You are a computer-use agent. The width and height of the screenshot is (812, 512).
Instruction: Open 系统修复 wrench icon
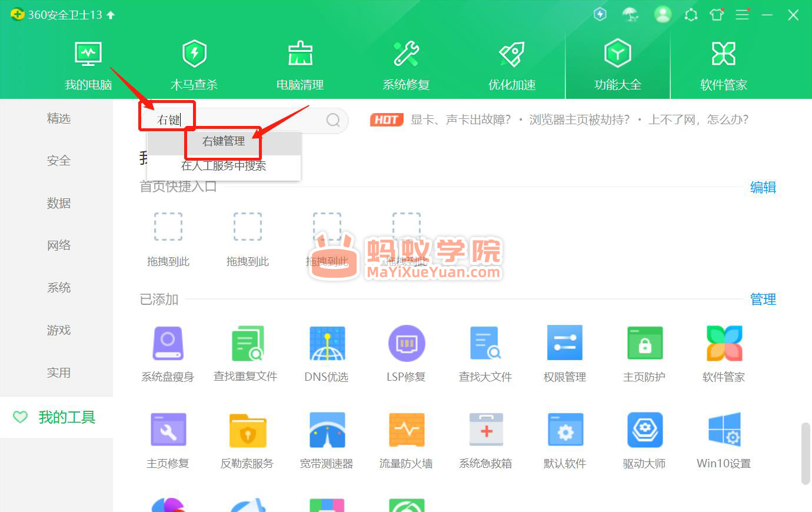tap(406, 54)
